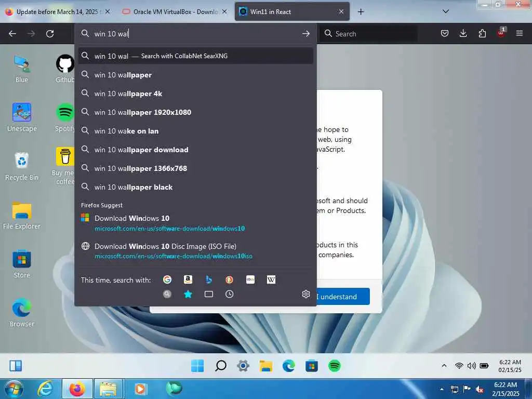Open a new browser tab

pos(361,12)
